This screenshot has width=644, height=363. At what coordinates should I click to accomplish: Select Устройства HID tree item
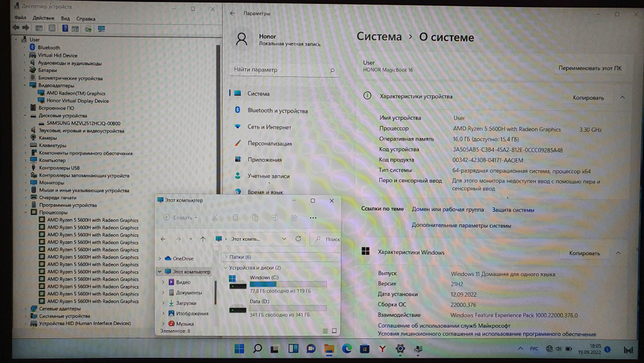84,324
